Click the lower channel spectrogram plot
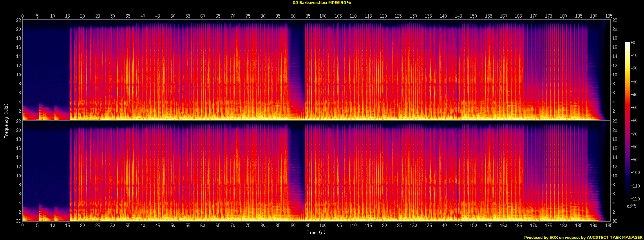The width and height of the screenshot is (644, 240). [317, 171]
